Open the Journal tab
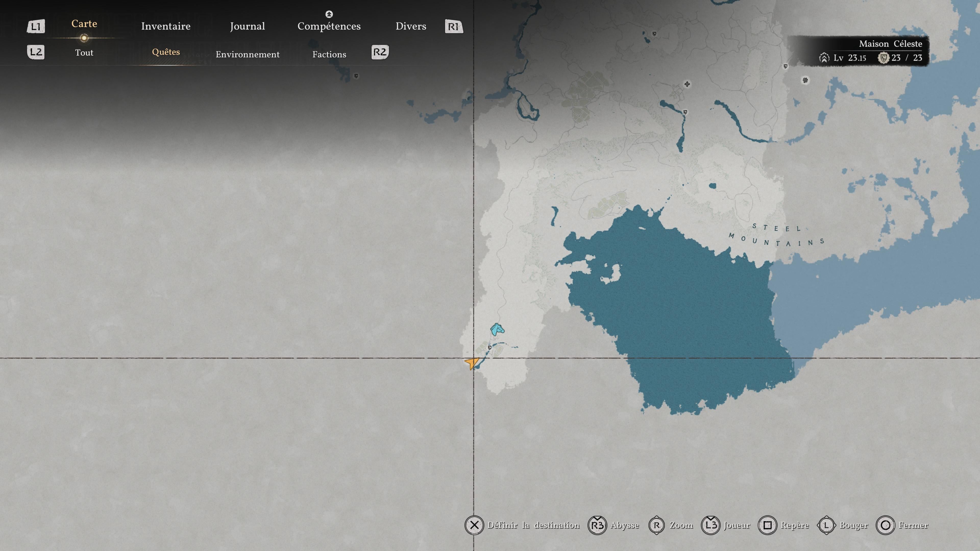This screenshot has width=980, height=551. click(x=247, y=26)
